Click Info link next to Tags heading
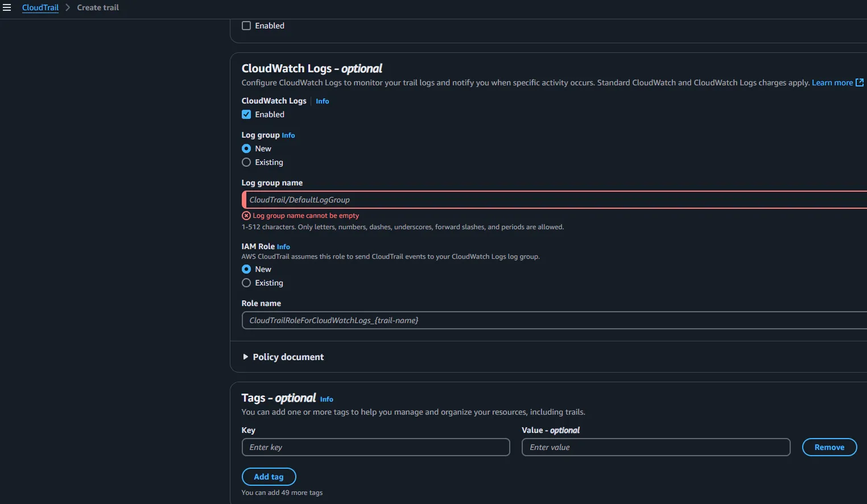The width and height of the screenshot is (867, 504). point(327,399)
